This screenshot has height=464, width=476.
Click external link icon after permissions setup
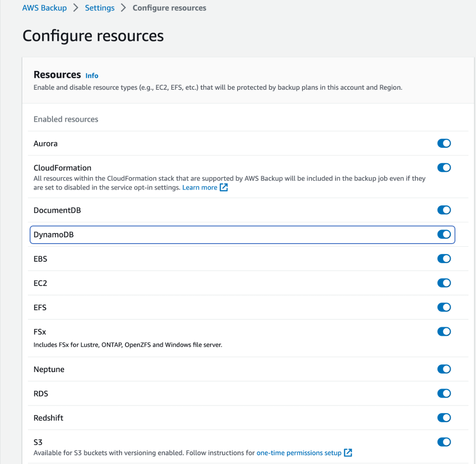pyautogui.click(x=348, y=453)
